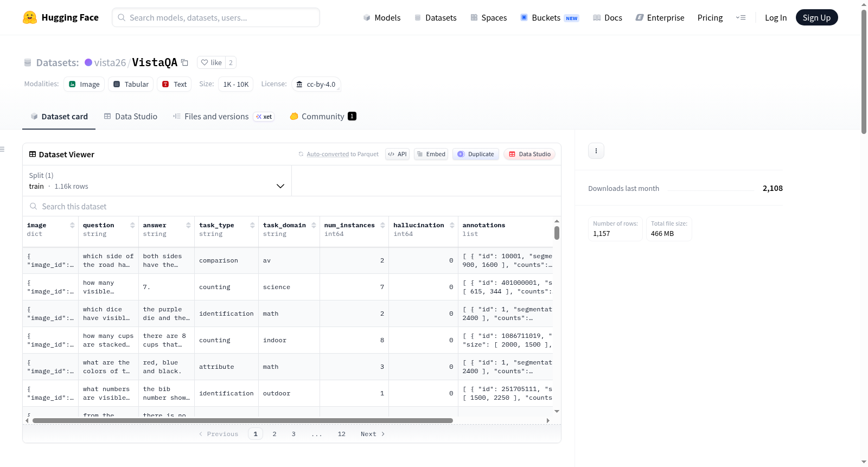Screen dimensions: 868x467
Task: Click the Log In link
Action: (x=776, y=18)
